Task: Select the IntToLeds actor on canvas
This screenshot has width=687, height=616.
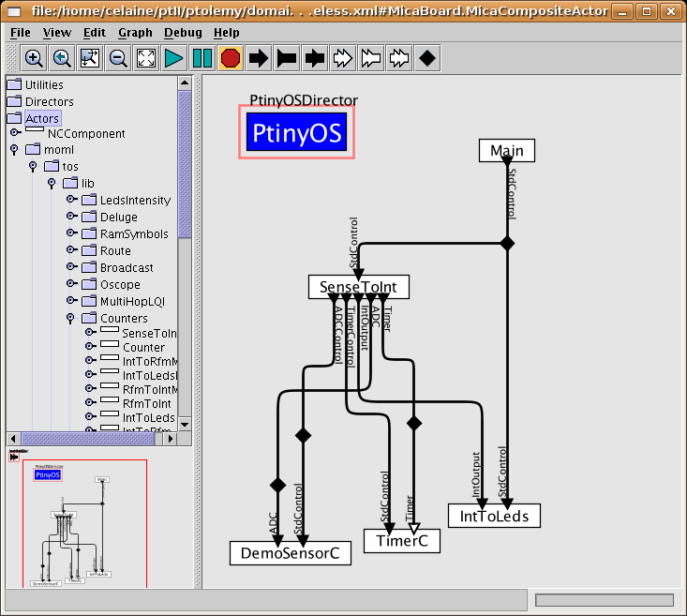Action: tap(494, 516)
